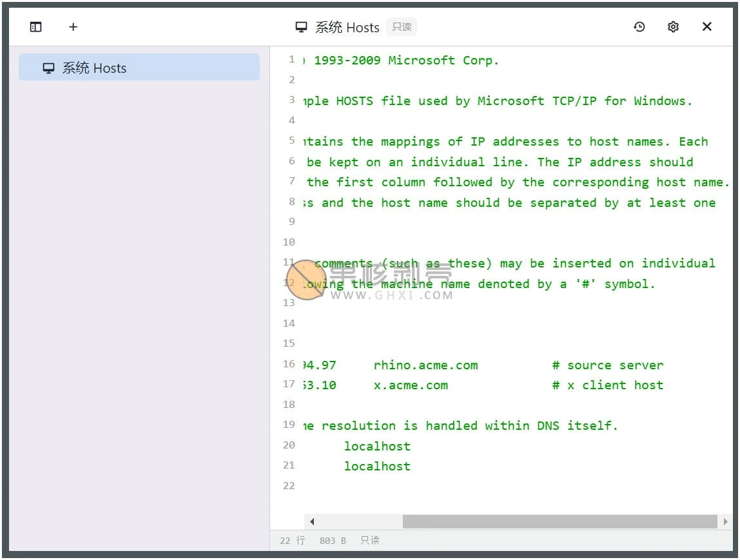Viewport: 740px width, 560px height.
Task: Click the monitor icon in title bar
Action: (x=301, y=27)
